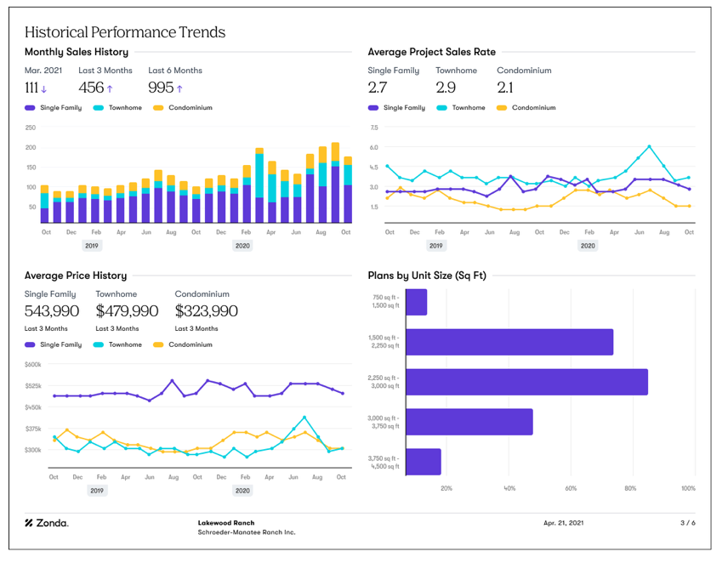The width and height of the screenshot is (728, 563).
Task: Toggle Townhome legend in Monthly Sales History
Action: click(117, 108)
